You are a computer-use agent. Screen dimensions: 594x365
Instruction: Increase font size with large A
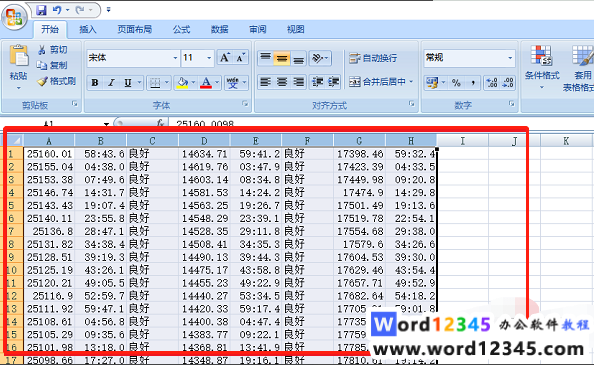coord(225,58)
